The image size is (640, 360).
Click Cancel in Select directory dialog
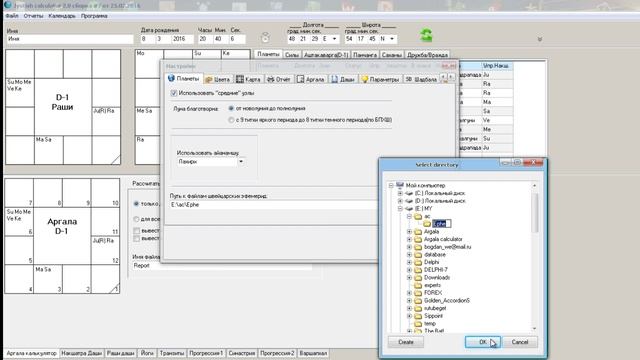point(520,342)
